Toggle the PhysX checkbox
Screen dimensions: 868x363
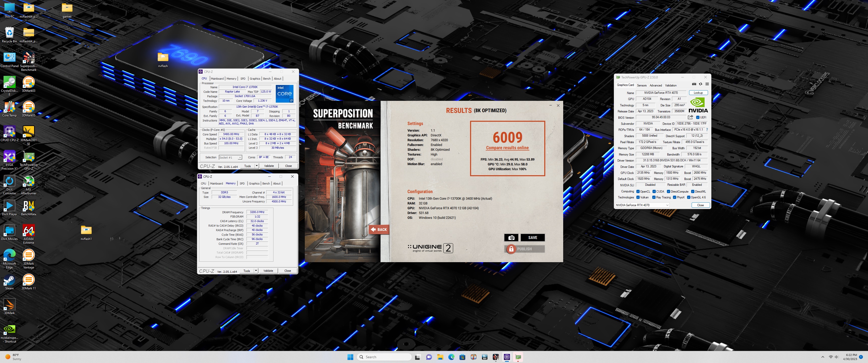[674, 197]
